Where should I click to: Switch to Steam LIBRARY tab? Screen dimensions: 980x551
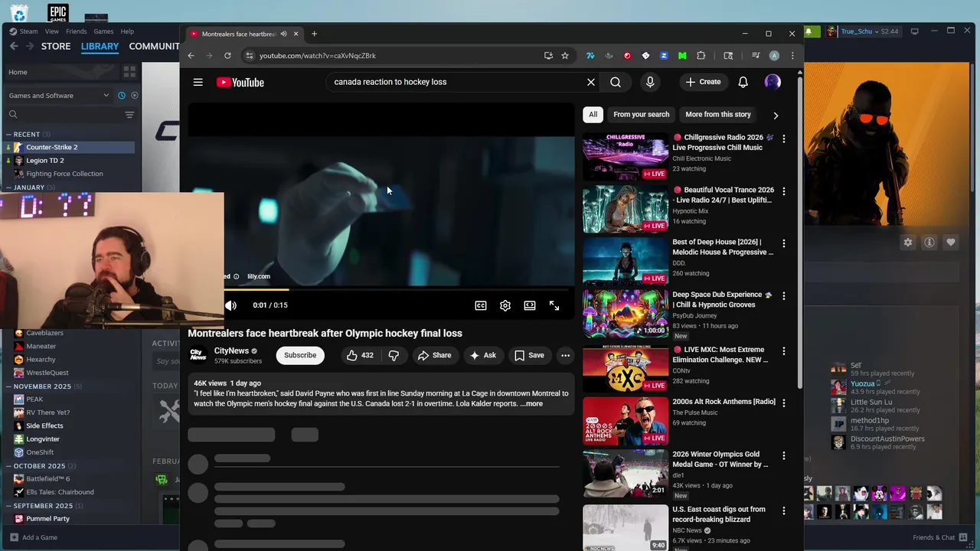coord(100,46)
